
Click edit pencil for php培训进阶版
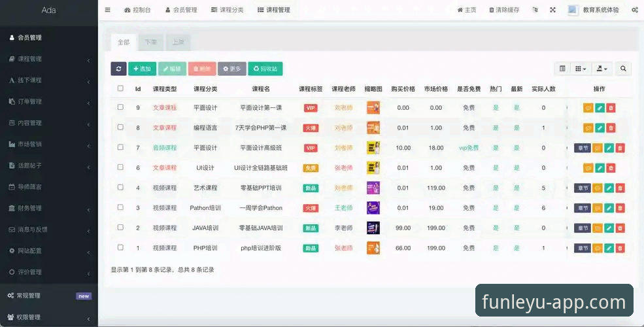(609, 248)
